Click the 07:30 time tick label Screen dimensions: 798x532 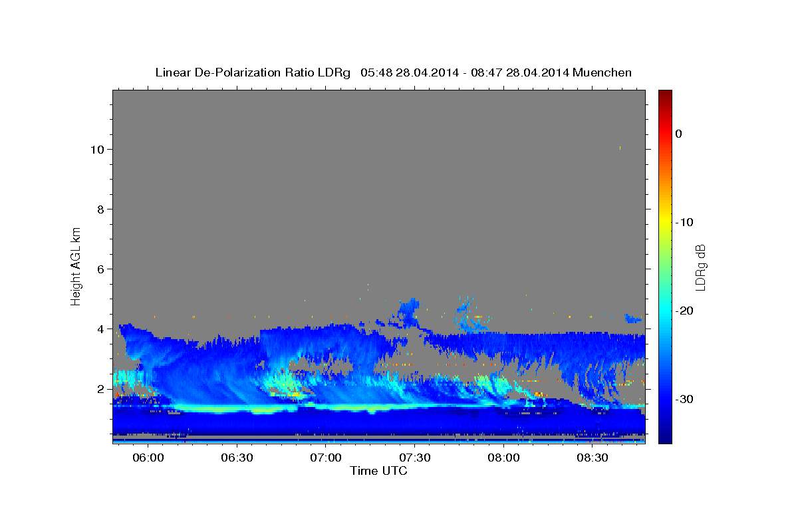(x=415, y=458)
